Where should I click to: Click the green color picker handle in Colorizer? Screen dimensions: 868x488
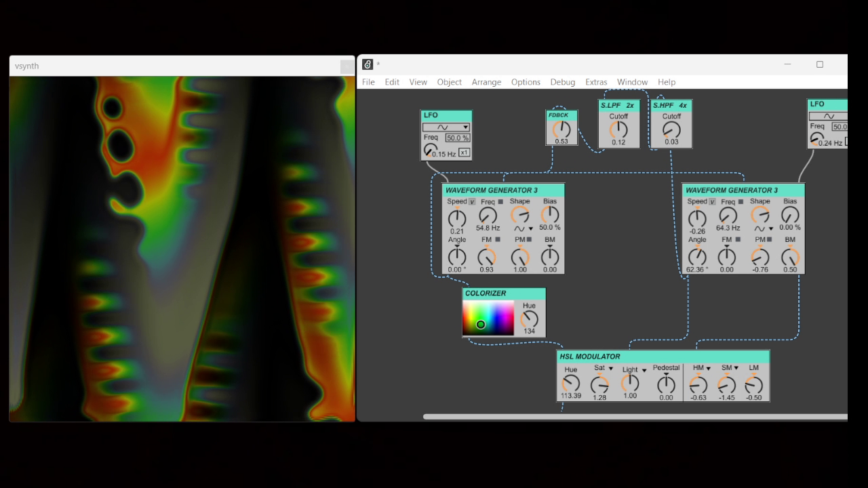481,325
